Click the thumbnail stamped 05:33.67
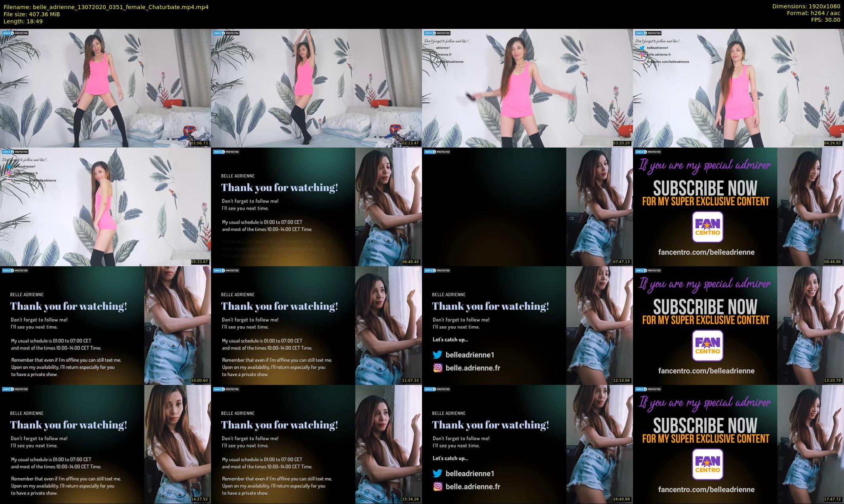844x504 pixels. (105, 207)
